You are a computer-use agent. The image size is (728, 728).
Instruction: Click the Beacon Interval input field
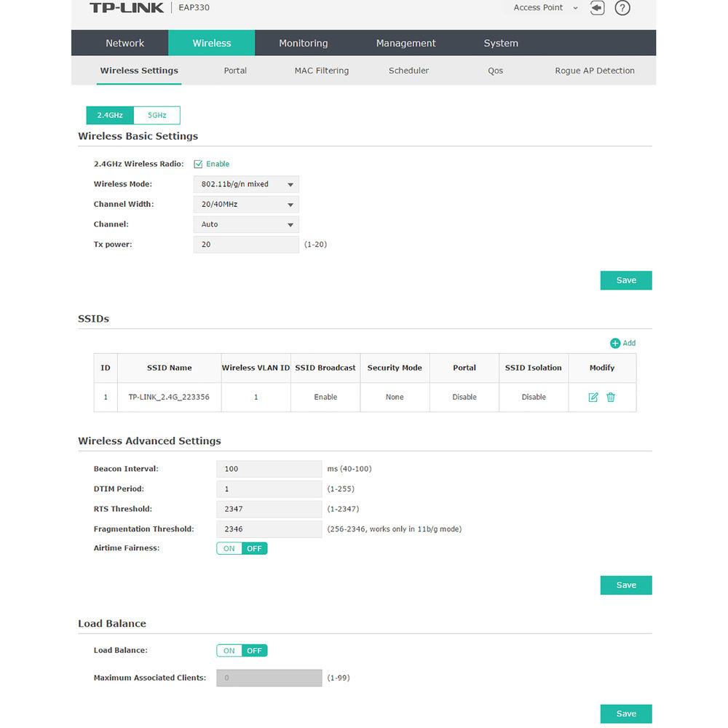coord(269,470)
